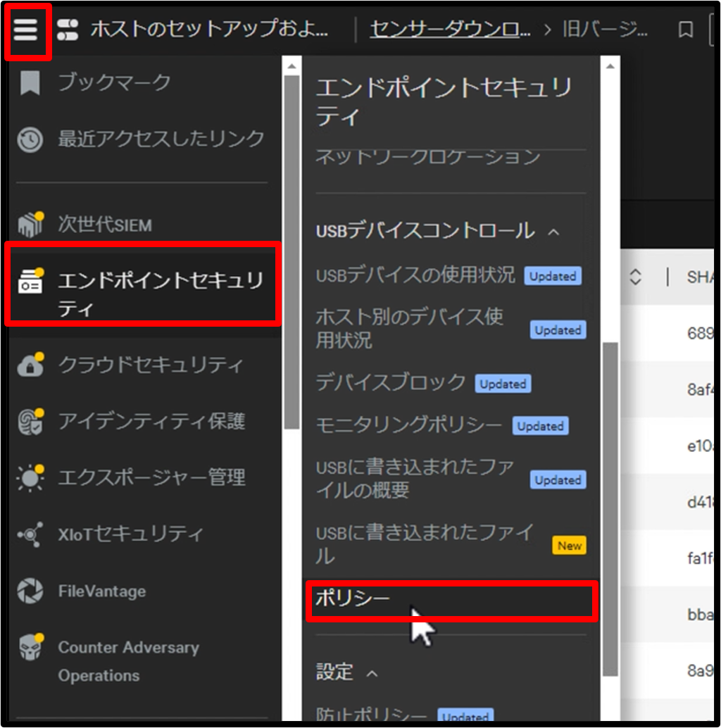Click the エンドポイントセキュリティ sidebar icon

pyautogui.click(x=31, y=281)
